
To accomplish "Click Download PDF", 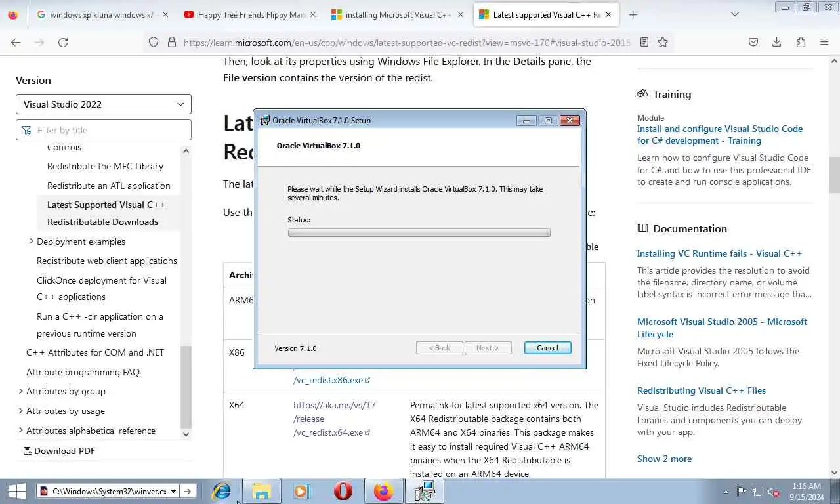I will click(59, 451).
